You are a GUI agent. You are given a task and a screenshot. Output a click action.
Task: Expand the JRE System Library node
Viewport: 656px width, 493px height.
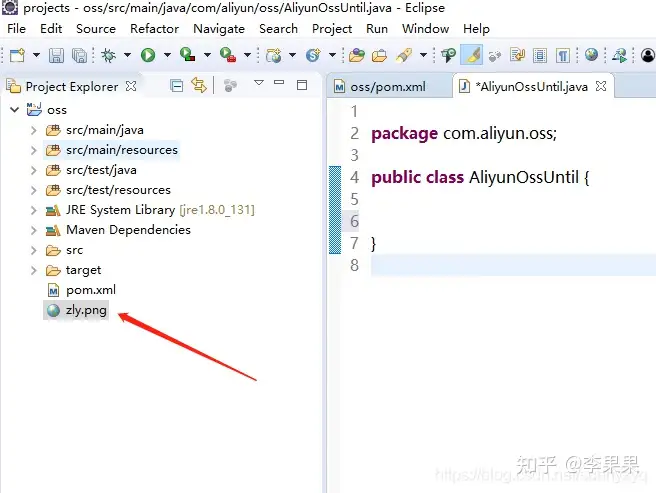click(x=34, y=210)
